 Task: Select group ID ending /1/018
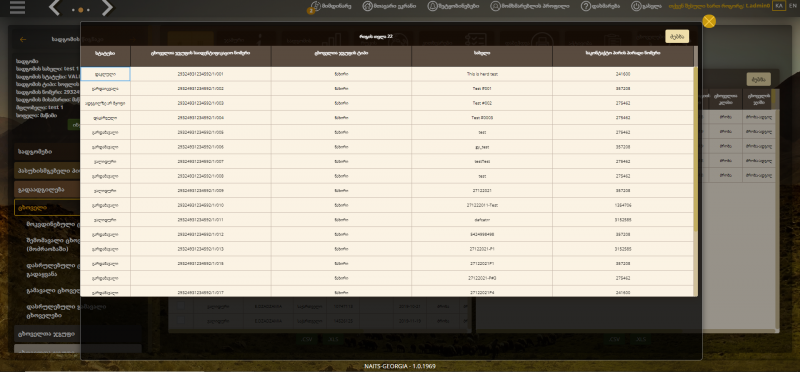pos(201,263)
